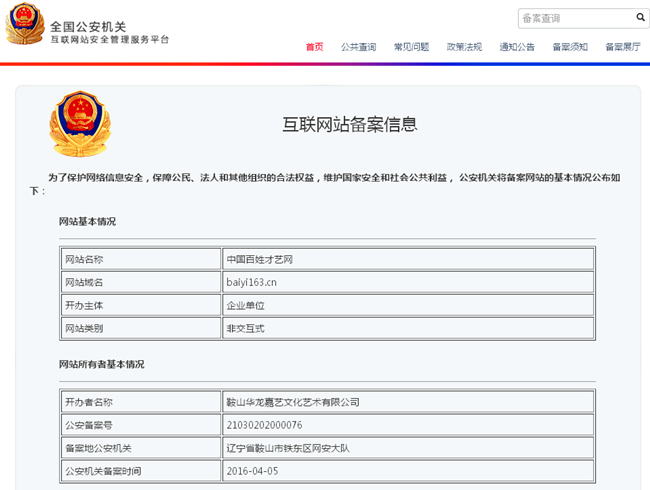Viewport: 650px width, 490px height.
Task: Select the 公安机关备案时间 label cell
Action: coord(141,471)
